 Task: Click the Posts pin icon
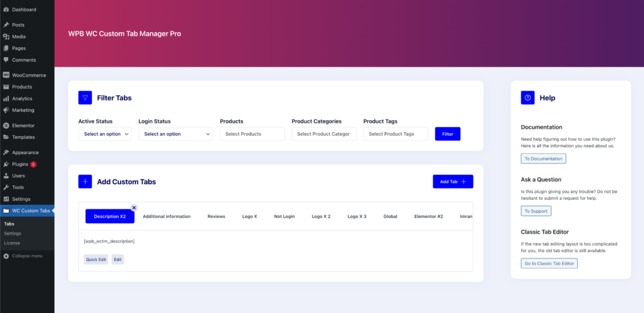pos(6,25)
